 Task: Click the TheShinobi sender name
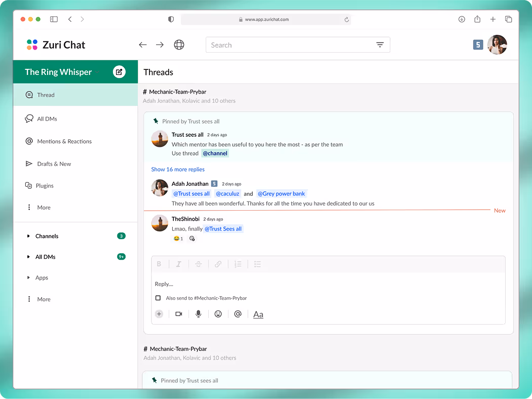(185, 219)
